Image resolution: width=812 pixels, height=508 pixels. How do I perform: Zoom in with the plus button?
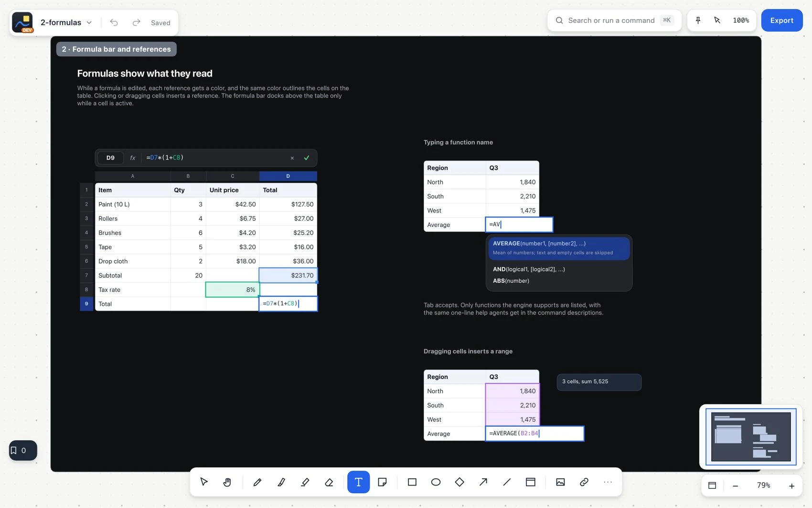791,486
